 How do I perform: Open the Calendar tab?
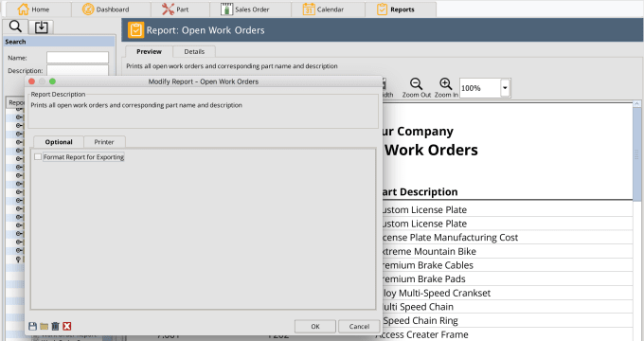coord(323,9)
